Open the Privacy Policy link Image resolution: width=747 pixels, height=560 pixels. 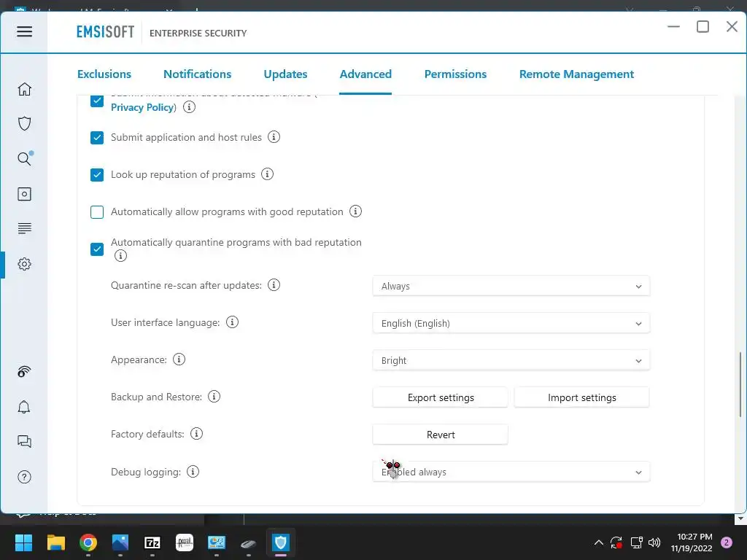click(x=142, y=108)
